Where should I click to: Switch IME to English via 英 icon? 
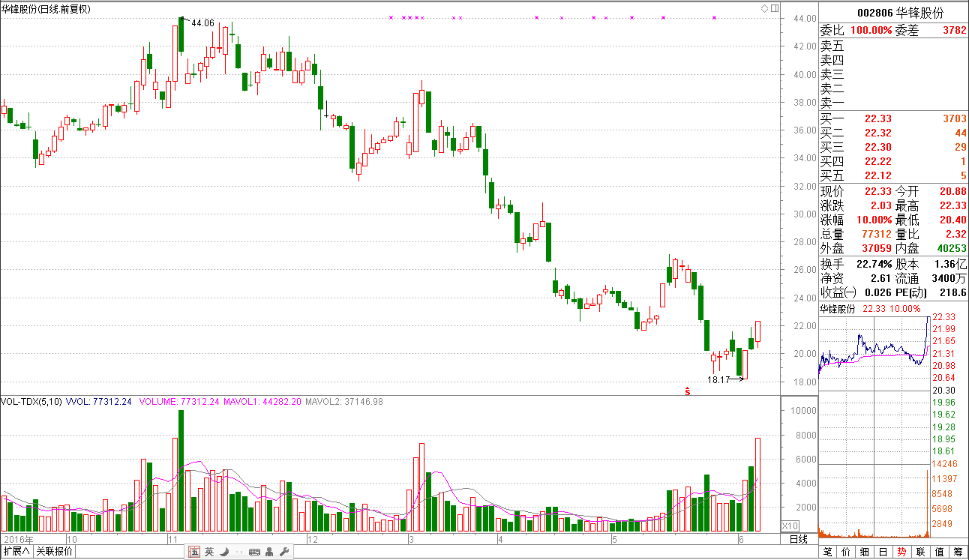click(x=209, y=552)
